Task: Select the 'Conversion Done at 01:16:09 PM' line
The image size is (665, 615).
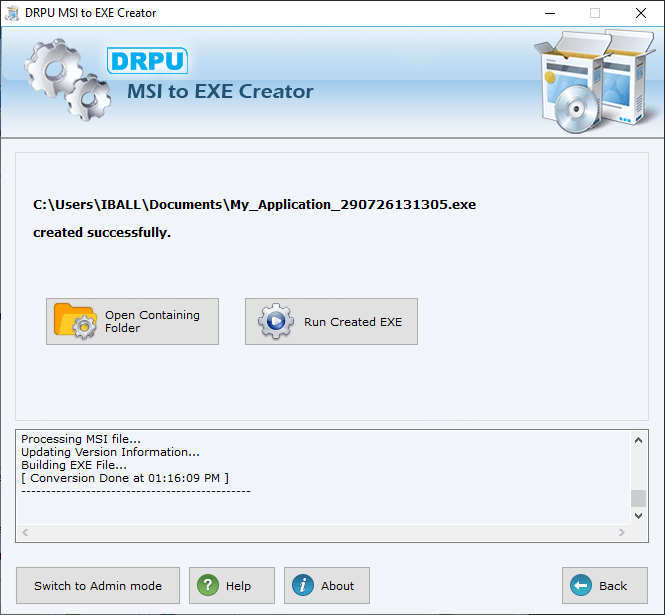Action: [x=125, y=478]
